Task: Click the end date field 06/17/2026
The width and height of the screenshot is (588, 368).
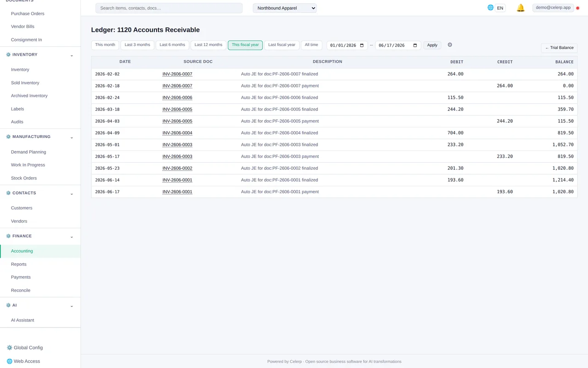Action: coord(398,46)
